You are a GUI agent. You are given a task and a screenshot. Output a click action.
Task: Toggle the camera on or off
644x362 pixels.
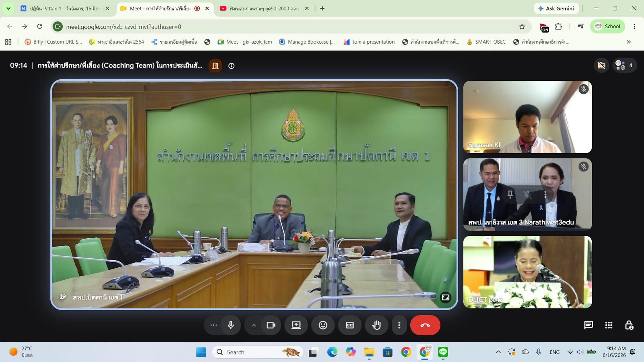click(271, 325)
